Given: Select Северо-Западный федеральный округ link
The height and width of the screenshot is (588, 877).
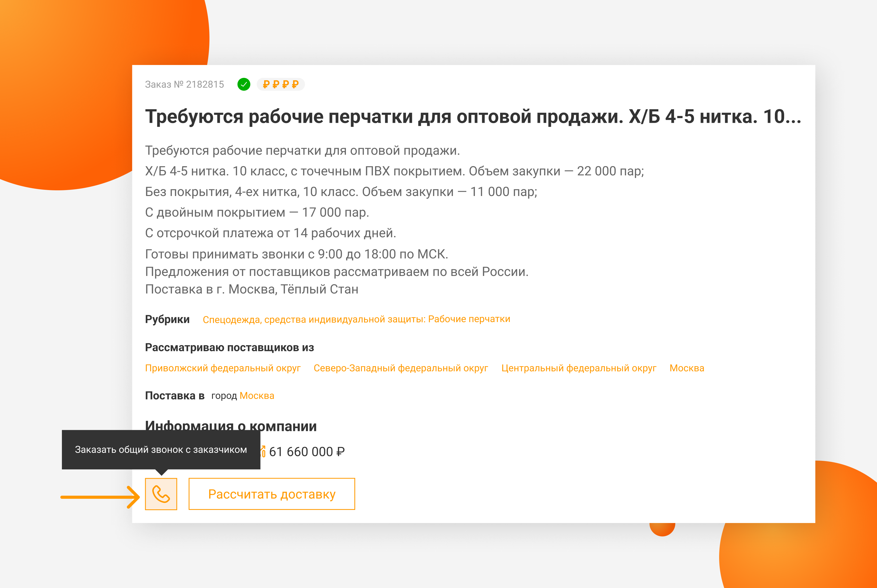Looking at the screenshot, I should pyautogui.click(x=401, y=368).
